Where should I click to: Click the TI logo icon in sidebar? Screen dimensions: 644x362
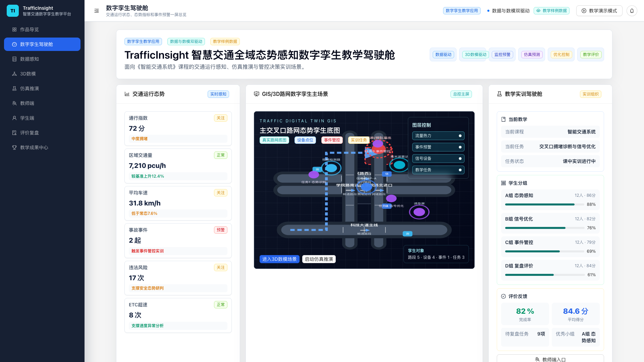[x=13, y=11]
